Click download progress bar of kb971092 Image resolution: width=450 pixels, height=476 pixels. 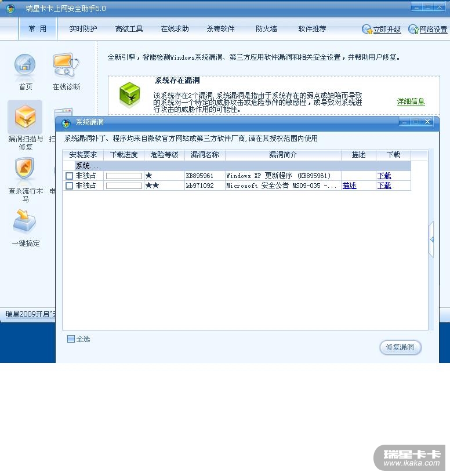124,186
